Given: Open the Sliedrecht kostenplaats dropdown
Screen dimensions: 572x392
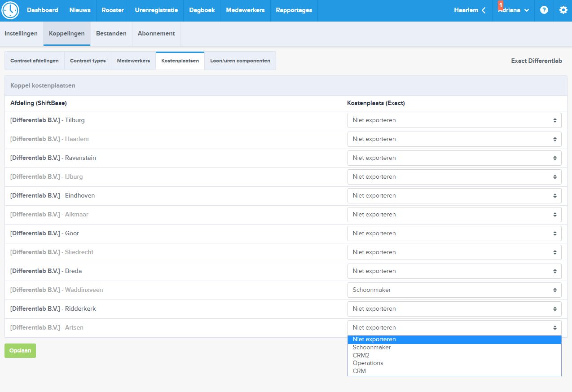Looking at the screenshot, I should (x=454, y=252).
